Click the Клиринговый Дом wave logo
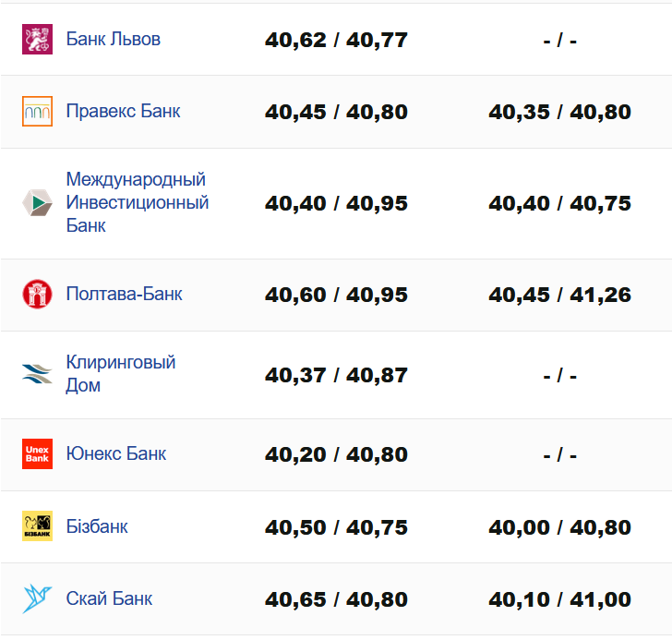This screenshot has width=672, height=640. pyautogui.click(x=37, y=374)
